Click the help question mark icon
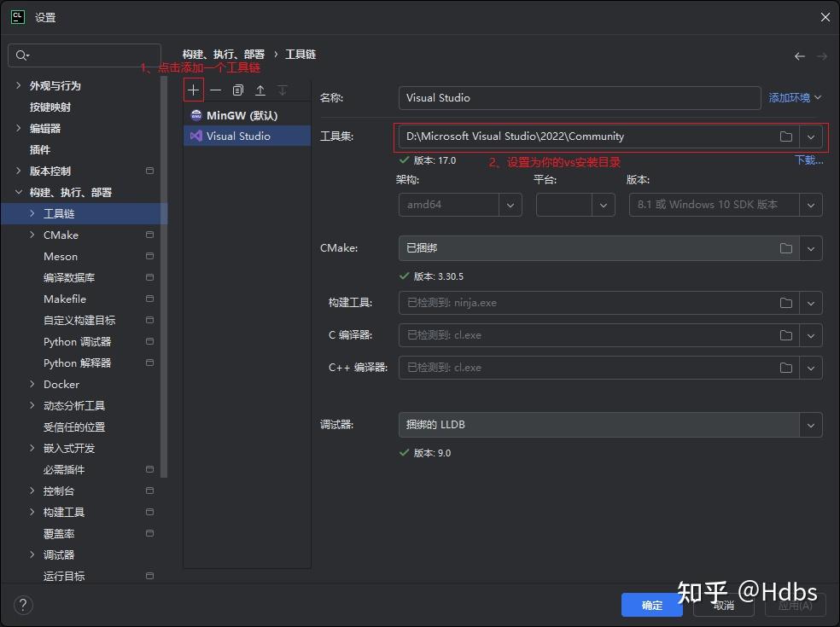This screenshot has height=627, width=840. (22, 605)
